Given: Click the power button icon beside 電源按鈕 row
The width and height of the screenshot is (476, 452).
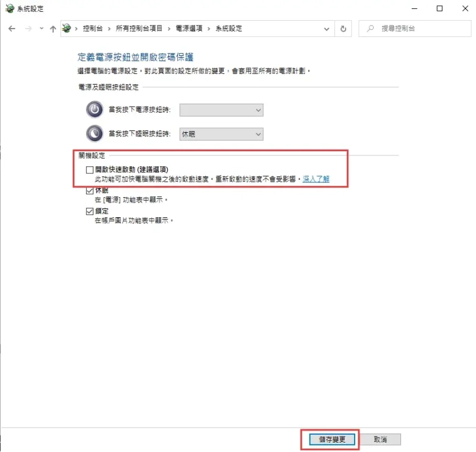Looking at the screenshot, I should coord(94,110).
